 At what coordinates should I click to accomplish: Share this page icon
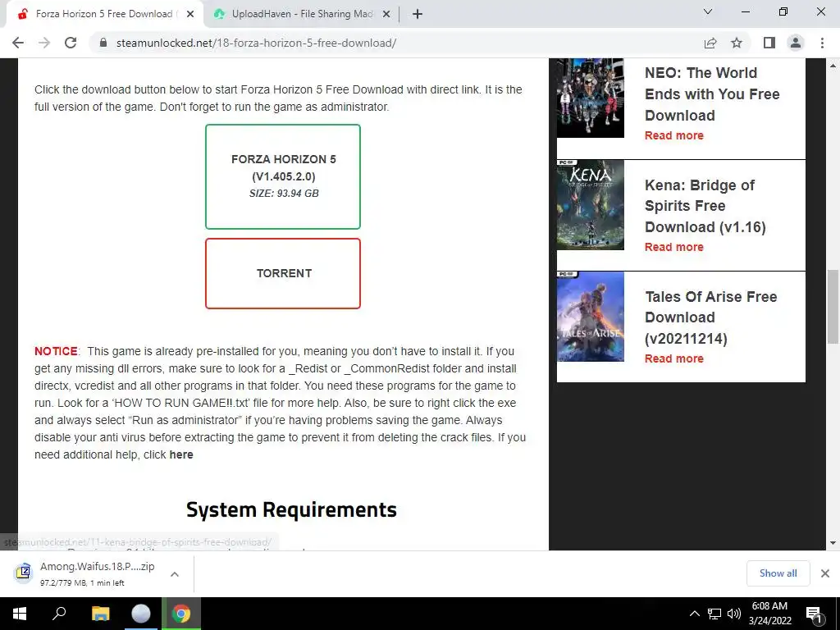(x=710, y=43)
